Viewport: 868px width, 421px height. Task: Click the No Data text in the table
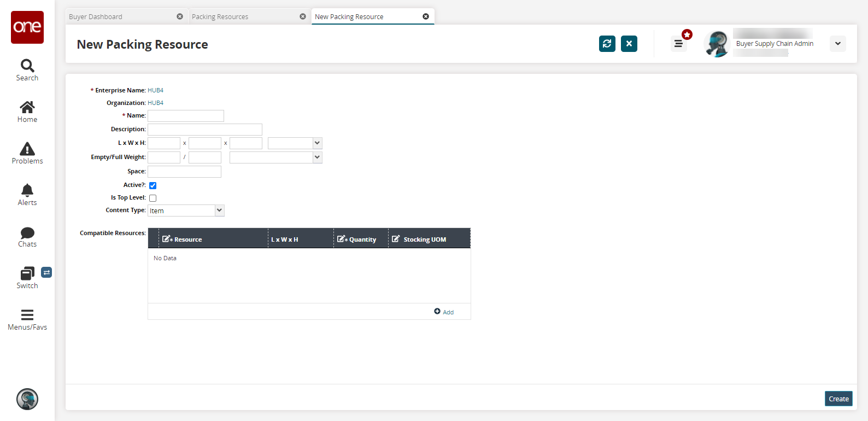[x=165, y=258]
